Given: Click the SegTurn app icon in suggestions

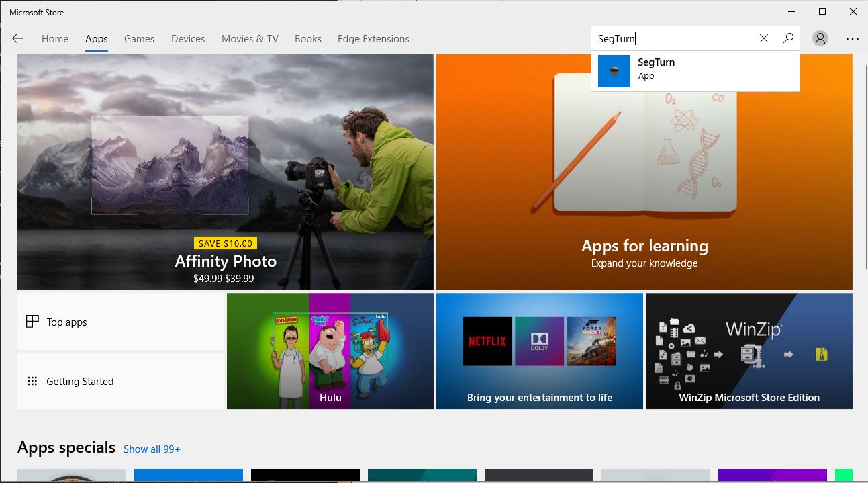Looking at the screenshot, I should point(614,71).
